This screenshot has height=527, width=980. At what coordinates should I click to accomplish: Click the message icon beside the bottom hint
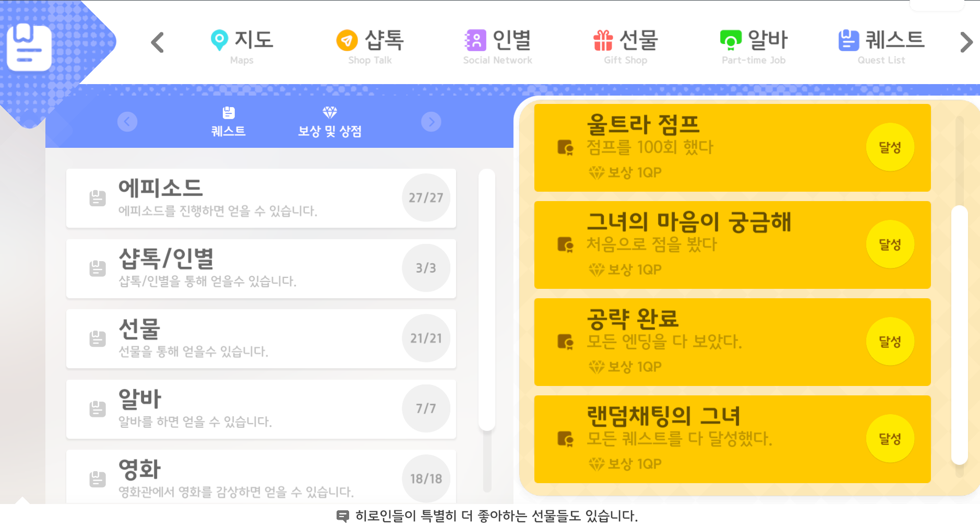coord(343,517)
